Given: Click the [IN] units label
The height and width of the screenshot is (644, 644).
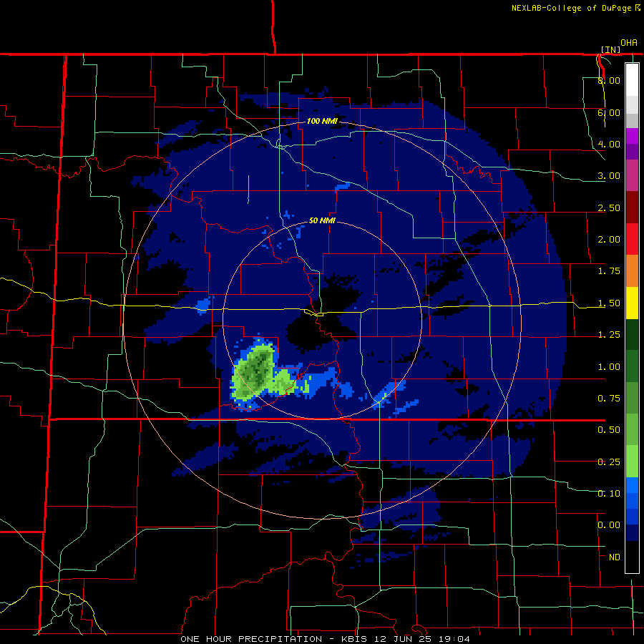Looking at the screenshot, I should (x=610, y=49).
